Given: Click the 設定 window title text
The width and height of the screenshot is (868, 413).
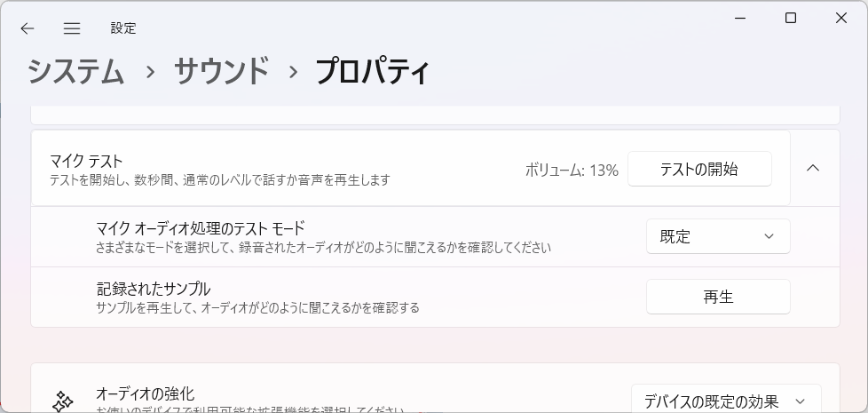Looking at the screenshot, I should tap(123, 28).
